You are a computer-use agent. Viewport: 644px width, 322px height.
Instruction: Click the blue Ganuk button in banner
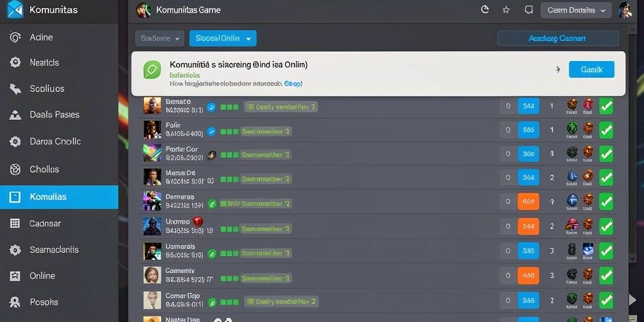point(591,69)
